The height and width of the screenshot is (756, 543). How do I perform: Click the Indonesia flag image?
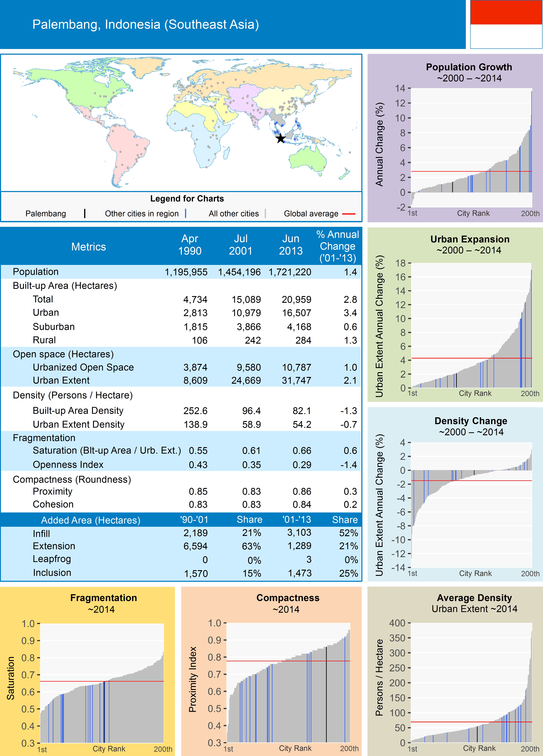coord(506,24)
